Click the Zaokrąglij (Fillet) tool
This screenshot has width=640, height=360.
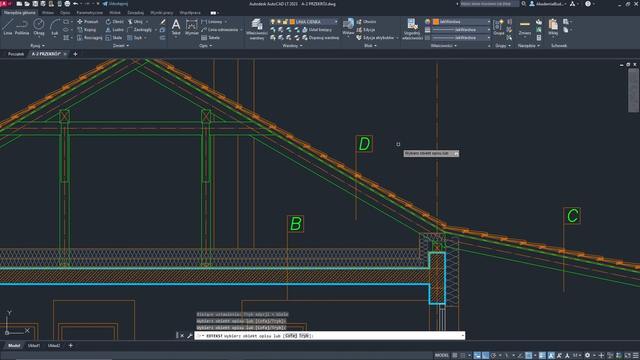[139, 30]
